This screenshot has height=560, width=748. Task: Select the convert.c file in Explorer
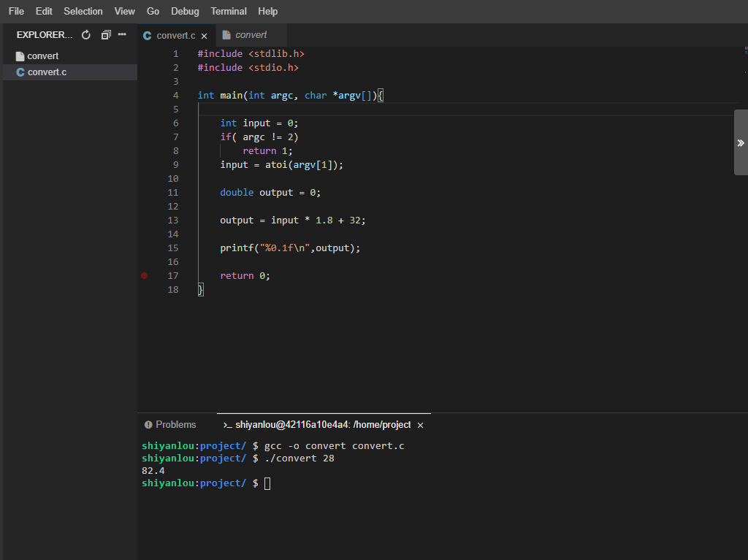pos(47,72)
